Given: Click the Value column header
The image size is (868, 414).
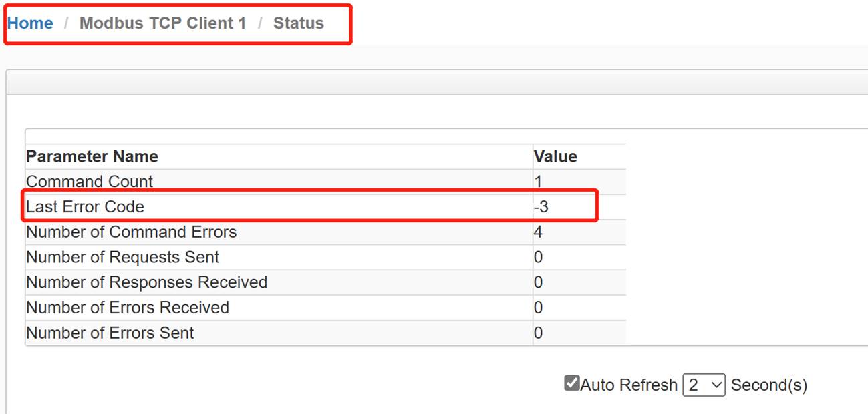Looking at the screenshot, I should click(x=555, y=156).
